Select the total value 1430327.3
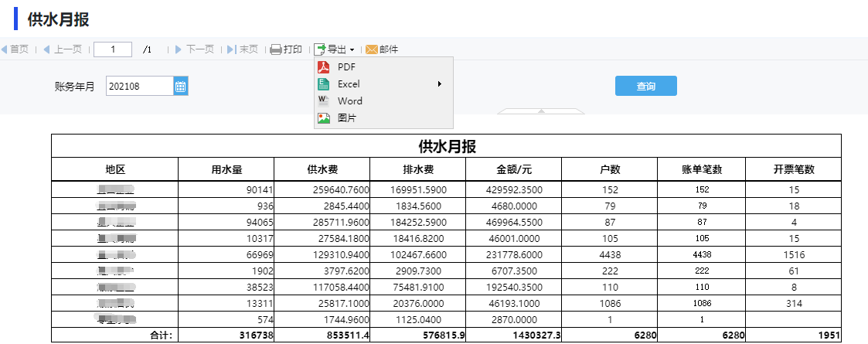 (x=514, y=335)
